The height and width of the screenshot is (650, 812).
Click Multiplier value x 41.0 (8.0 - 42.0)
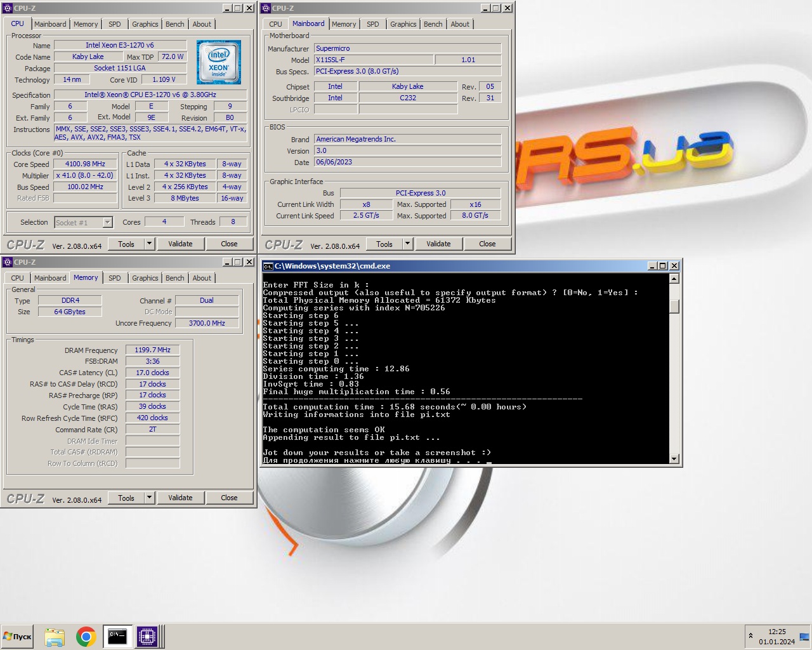point(85,175)
